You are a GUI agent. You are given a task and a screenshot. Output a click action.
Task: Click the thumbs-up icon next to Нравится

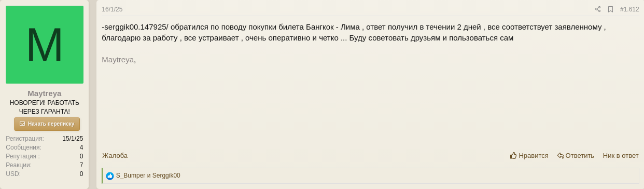[x=513, y=155]
